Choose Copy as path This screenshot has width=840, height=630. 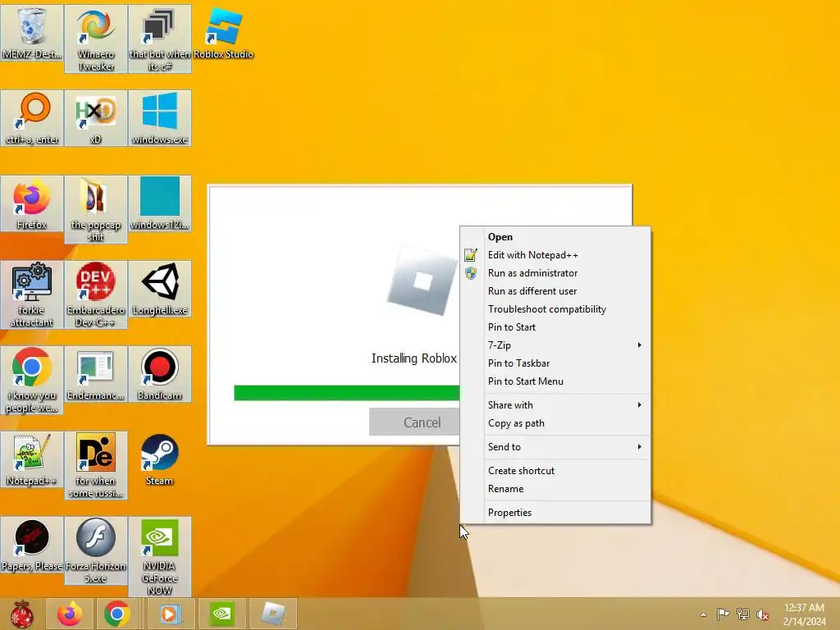click(556, 423)
